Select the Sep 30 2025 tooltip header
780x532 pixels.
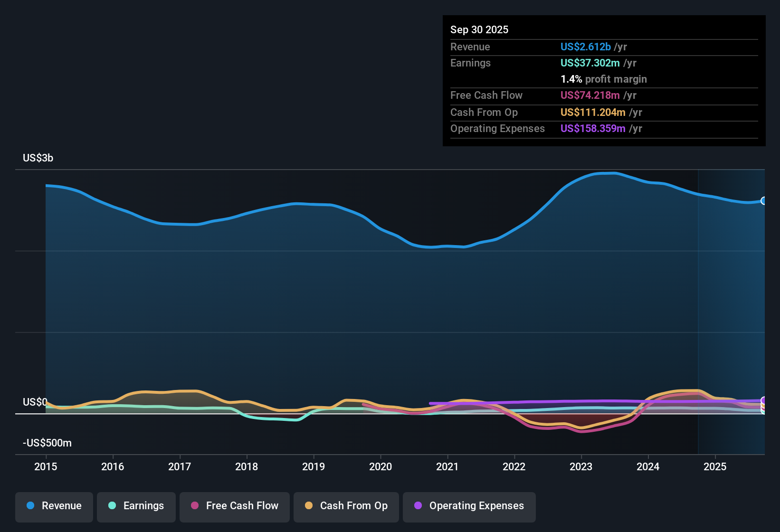(479, 29)
